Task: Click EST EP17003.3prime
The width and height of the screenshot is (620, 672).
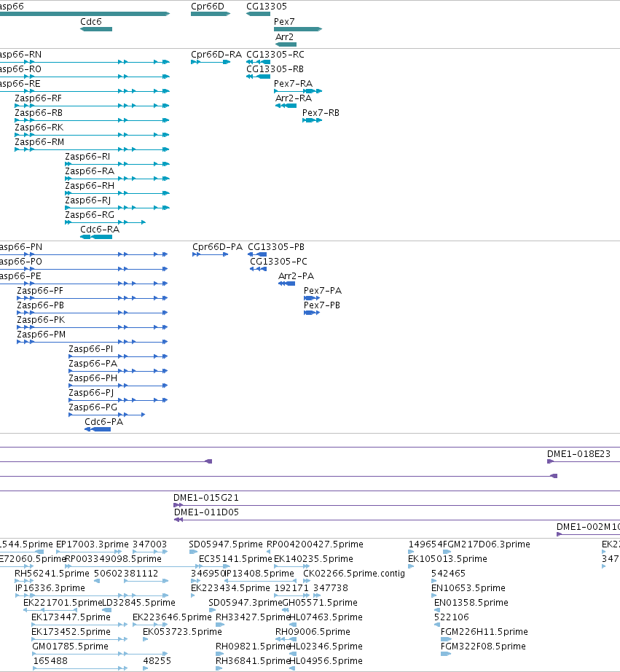Action: tap(92, 544)
